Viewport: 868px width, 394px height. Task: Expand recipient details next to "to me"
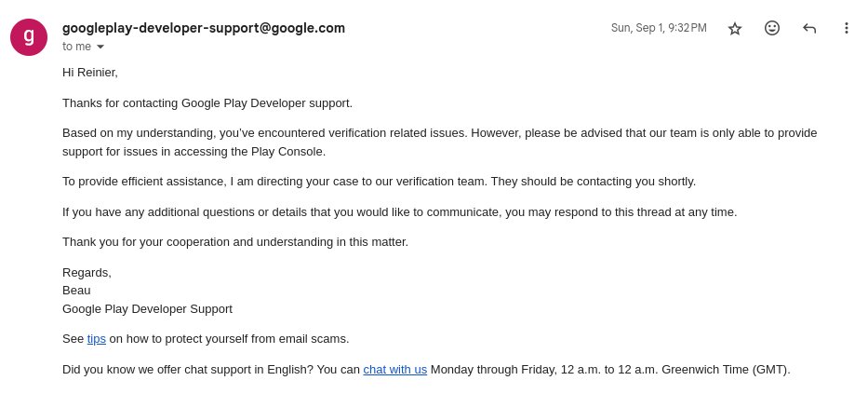(100, 48)
